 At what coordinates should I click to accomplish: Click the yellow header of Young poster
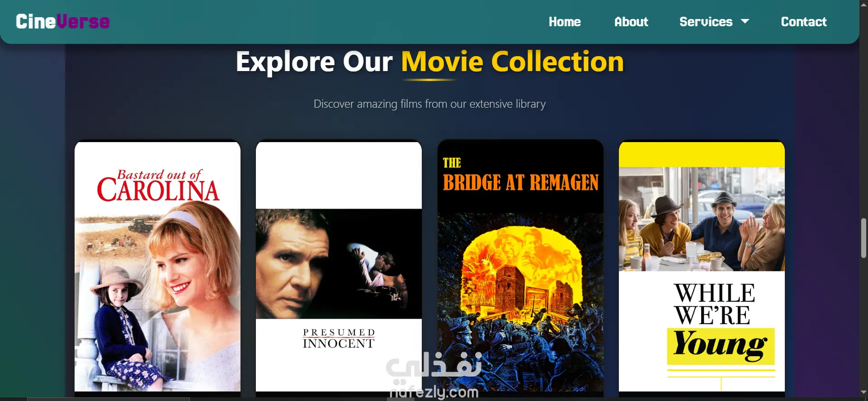pos(702,154)
